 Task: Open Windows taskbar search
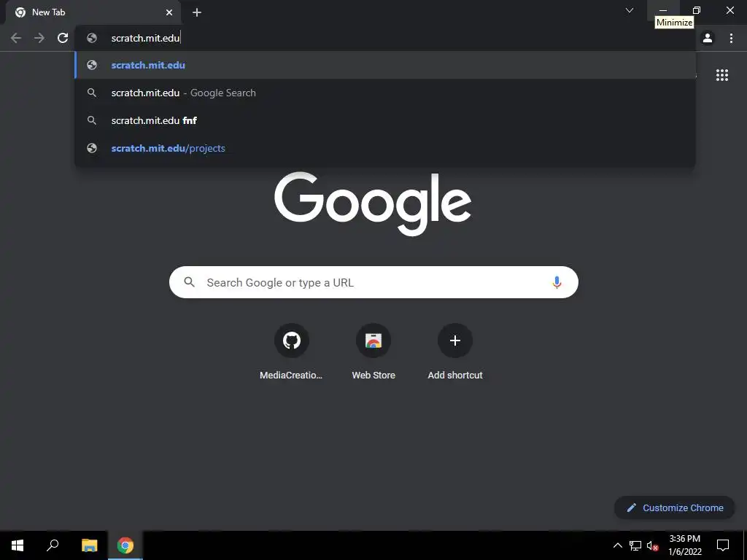53,545
